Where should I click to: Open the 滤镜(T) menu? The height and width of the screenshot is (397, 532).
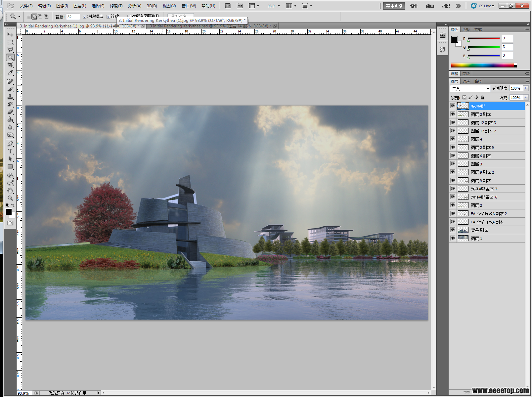(116, 6)
